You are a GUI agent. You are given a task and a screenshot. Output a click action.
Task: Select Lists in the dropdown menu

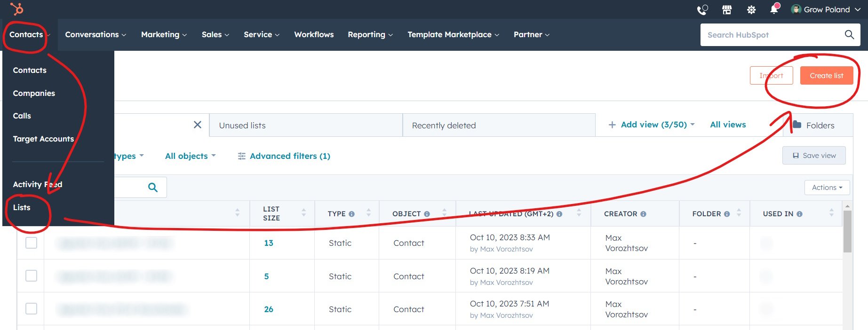(x=22, y=207)
